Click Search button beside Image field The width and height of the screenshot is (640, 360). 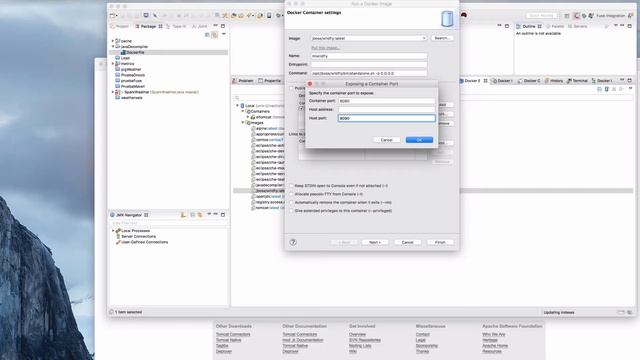pyautogui.click(x=442, y=38)
